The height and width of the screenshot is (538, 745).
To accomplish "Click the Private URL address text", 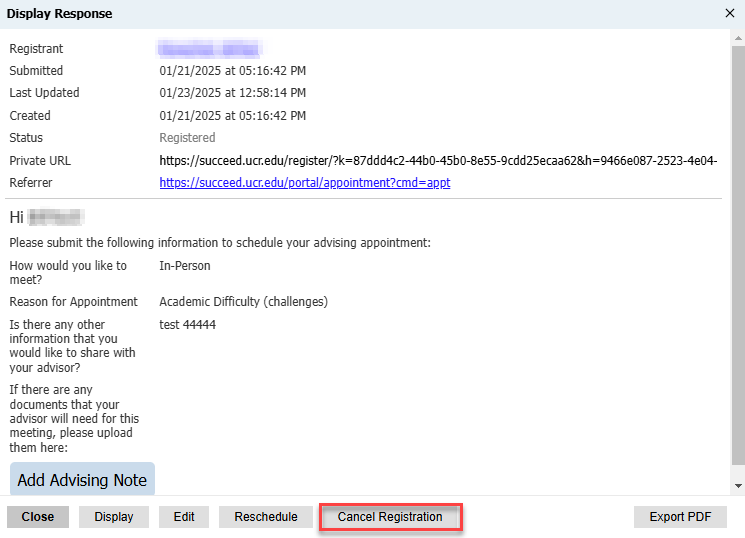I will click(x=438, y=161).
